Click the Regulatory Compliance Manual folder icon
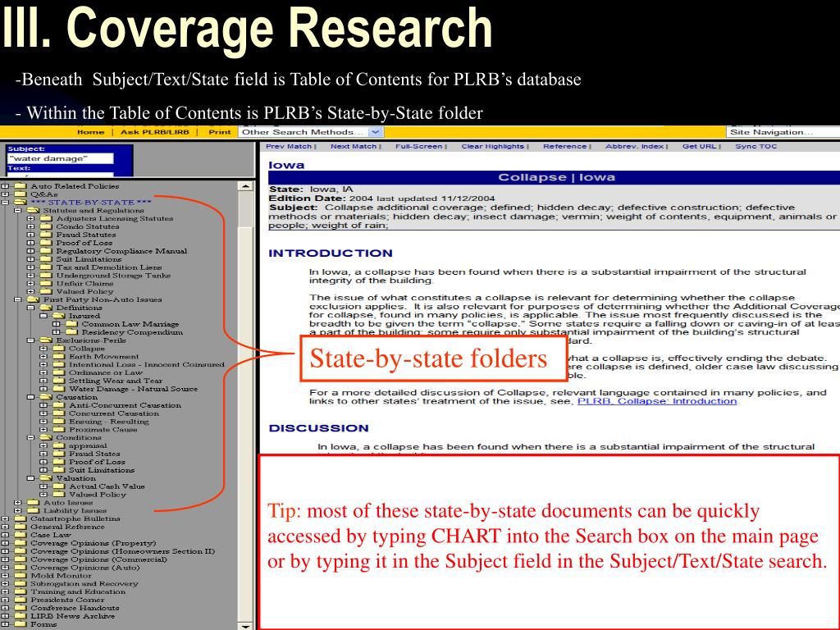The image size is (840, 630). tap(46, 250)
